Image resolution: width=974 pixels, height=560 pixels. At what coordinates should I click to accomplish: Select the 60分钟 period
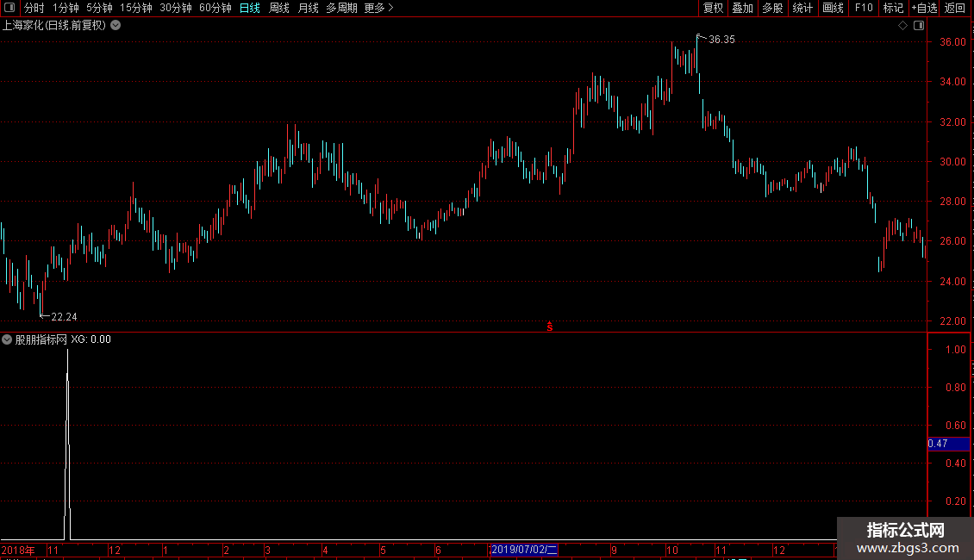pos(215,8)
